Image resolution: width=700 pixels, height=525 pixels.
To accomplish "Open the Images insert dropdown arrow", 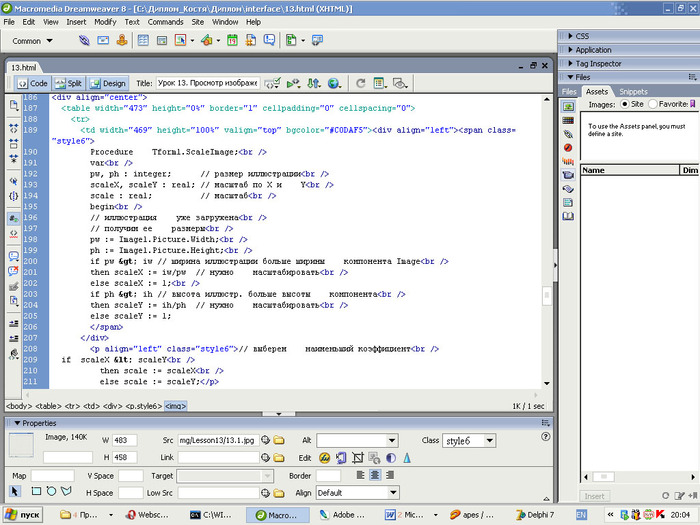I will coord(192,41).
